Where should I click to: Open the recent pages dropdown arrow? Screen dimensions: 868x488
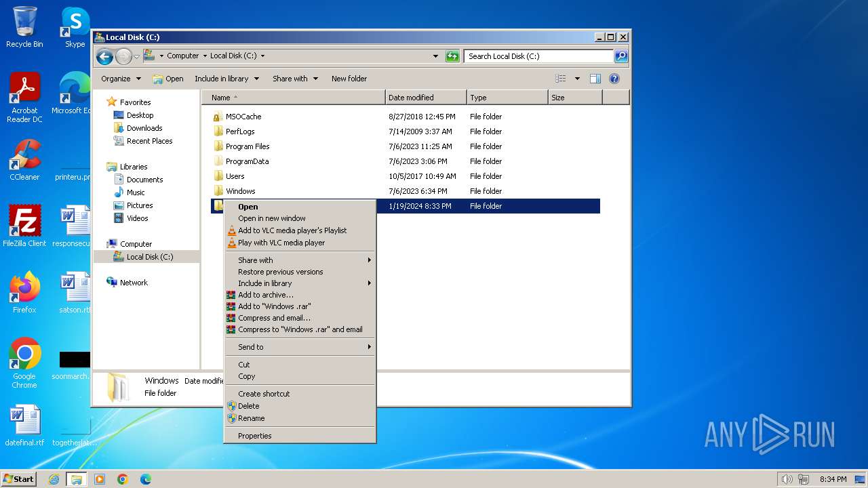(x=136, y=56)
